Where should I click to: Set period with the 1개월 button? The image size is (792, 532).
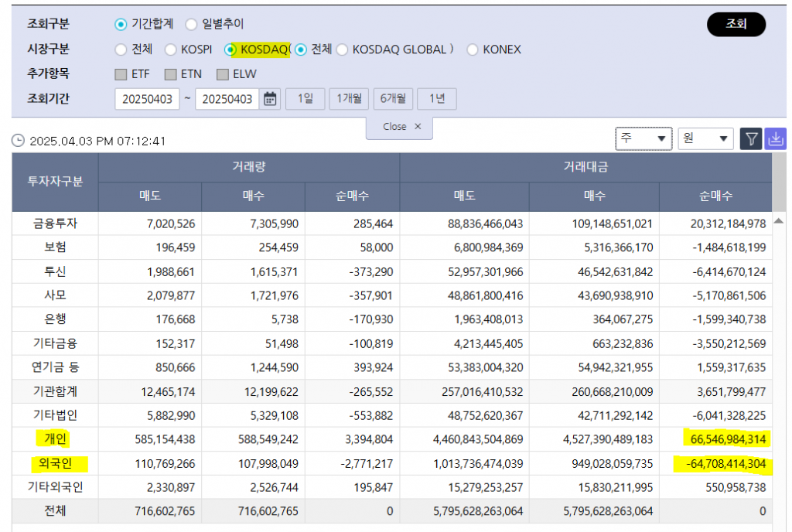point(349,99)
